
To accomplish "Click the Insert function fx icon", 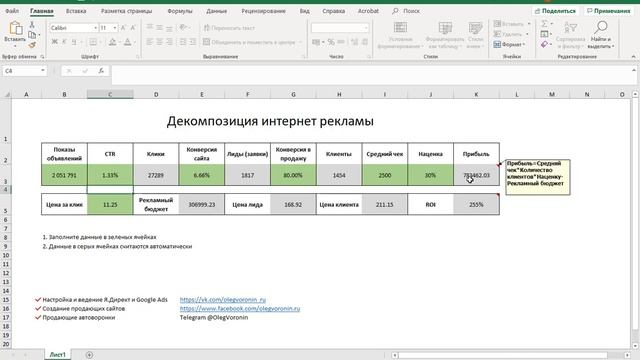I will [101, 71].
